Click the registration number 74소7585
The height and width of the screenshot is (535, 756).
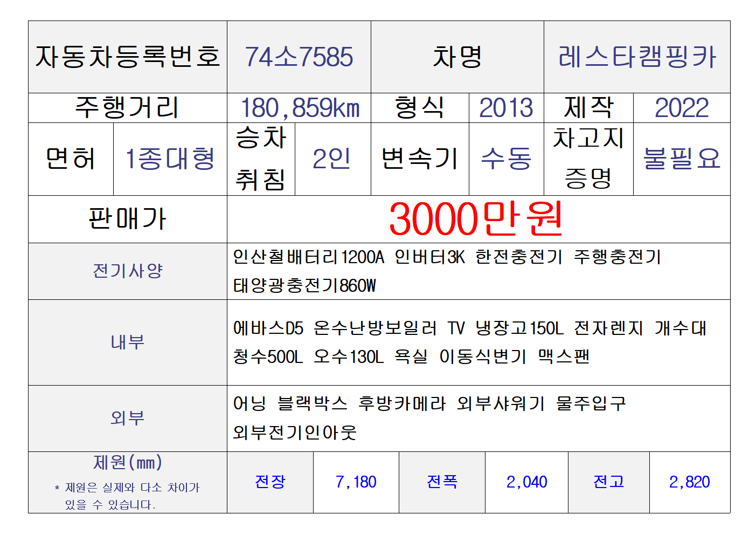point(299,57)
